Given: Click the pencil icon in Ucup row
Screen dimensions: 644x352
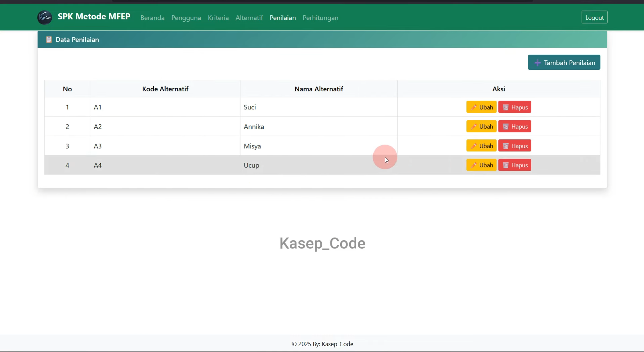Looking at the screenshot, I should (x=473, y=165).
